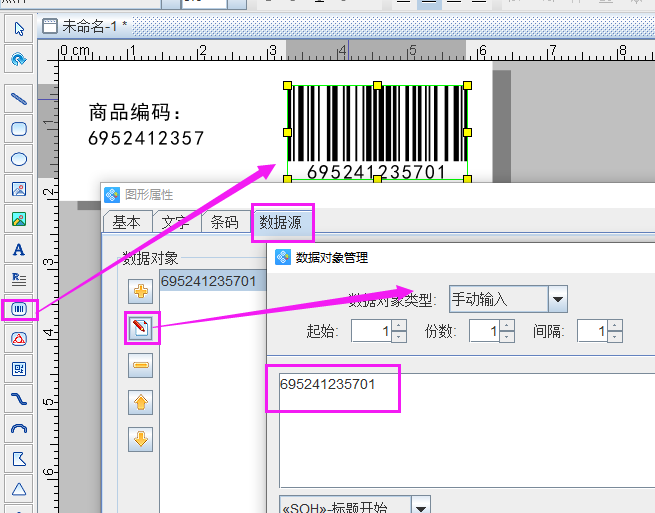
Task: Move data object down
Action: [x=141, y=439]
